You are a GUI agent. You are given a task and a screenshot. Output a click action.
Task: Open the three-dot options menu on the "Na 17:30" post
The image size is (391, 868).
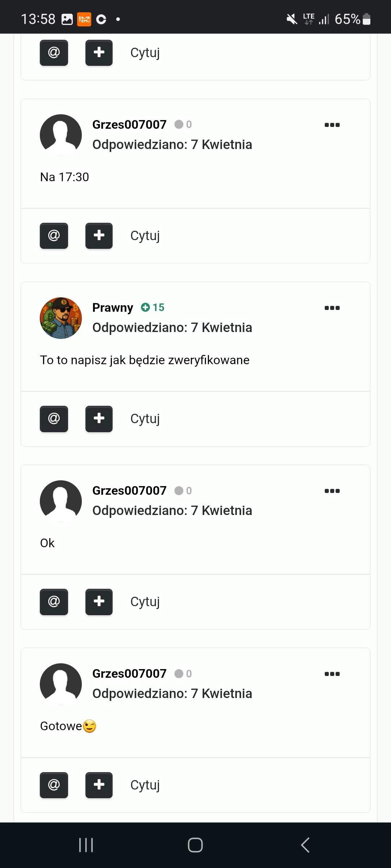pos(332,125)
